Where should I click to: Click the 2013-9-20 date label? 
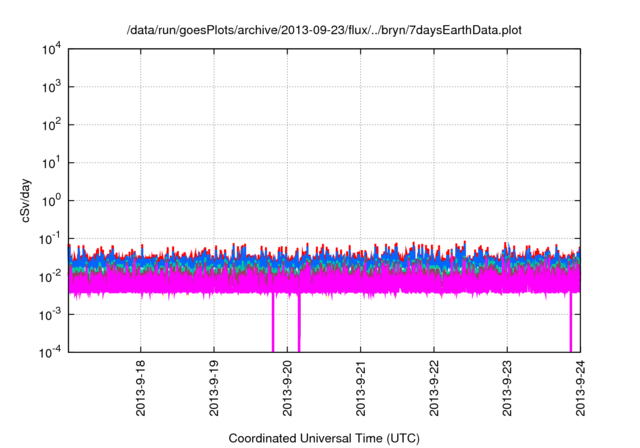287,388
